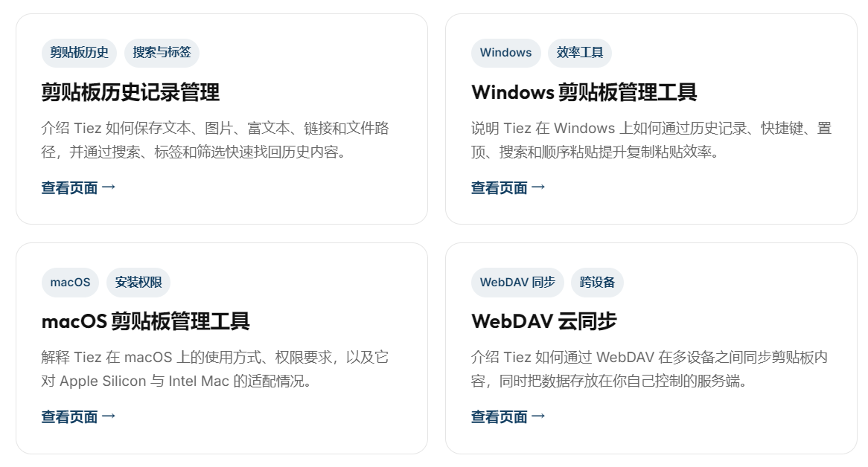The image size is (868, 467).
Task: Click the arrow after 查看页面 in 剪贴板历史记录管理 card
Action: pyautogui.click(x=109, y=187)
